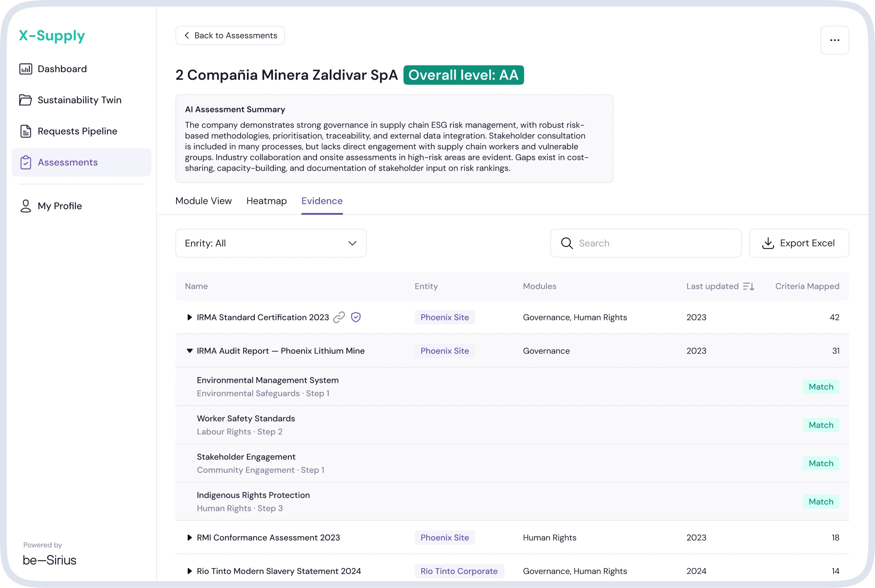Click Match badge for Stakeholder Engagement

pyautogui.click(x=821, y=463)
